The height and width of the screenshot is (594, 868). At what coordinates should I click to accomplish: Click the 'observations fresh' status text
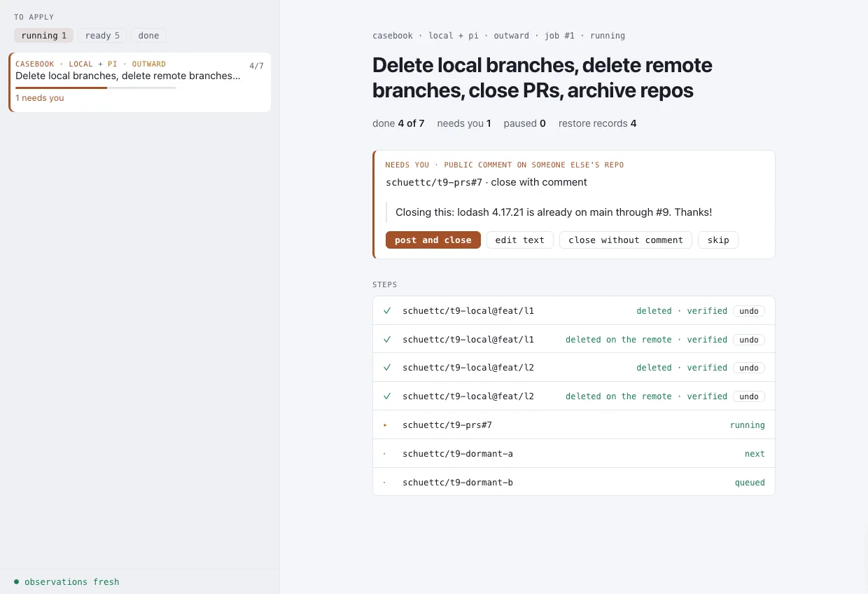point(71,582)
